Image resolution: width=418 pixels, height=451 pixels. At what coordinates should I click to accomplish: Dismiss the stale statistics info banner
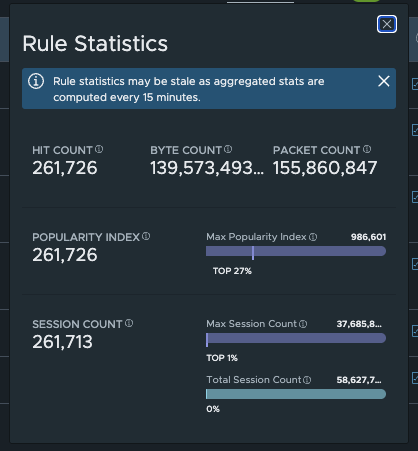(x=384, y=81)
